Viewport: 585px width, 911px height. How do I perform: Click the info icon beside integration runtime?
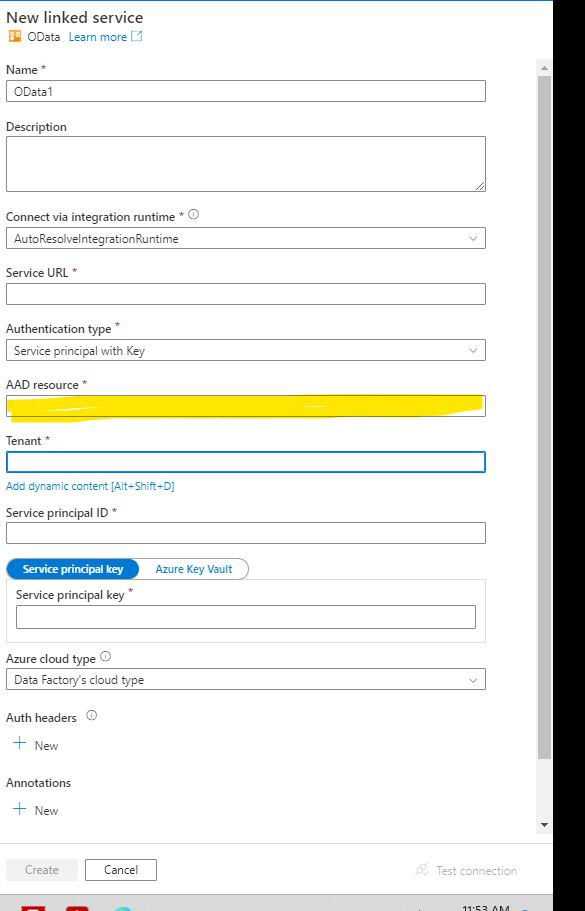point(193,214)
